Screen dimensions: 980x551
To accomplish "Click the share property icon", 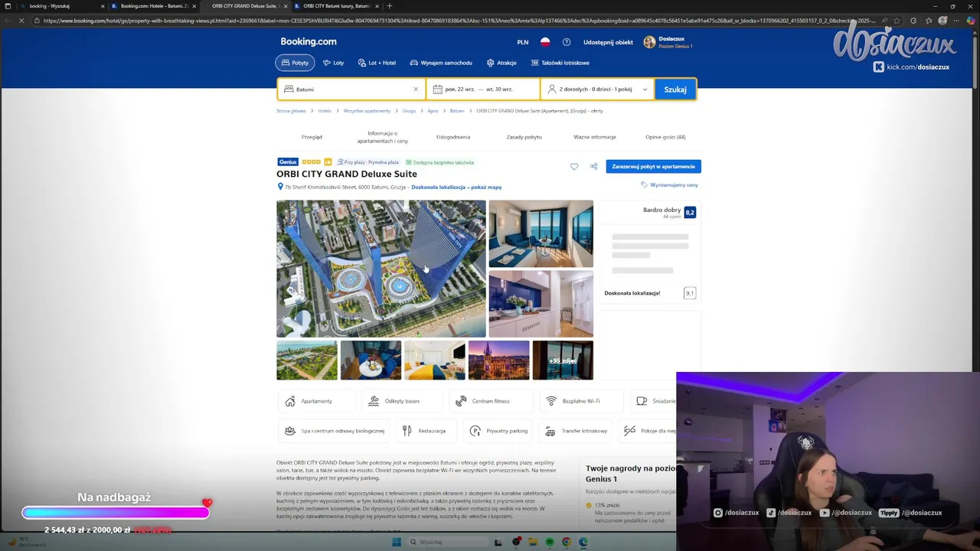I will [593, 166].
